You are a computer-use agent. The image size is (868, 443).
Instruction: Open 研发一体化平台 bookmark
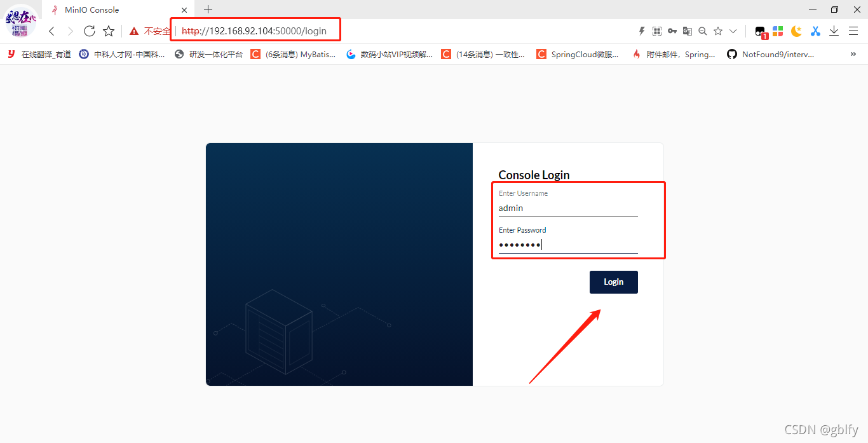(x=209, y=55)
